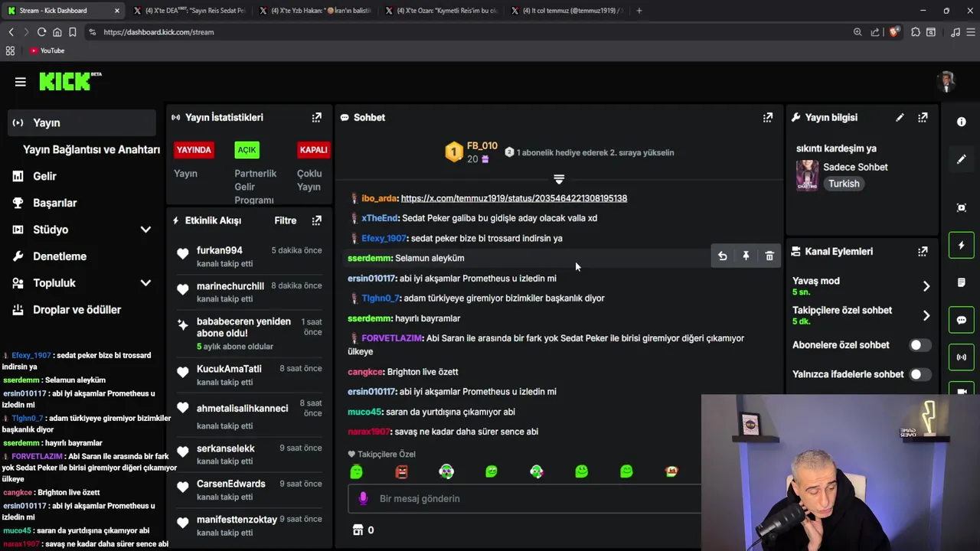This screenshot has width=980, height=551.
Task: Open the Brave Shields icon
Action: (893, 32)
